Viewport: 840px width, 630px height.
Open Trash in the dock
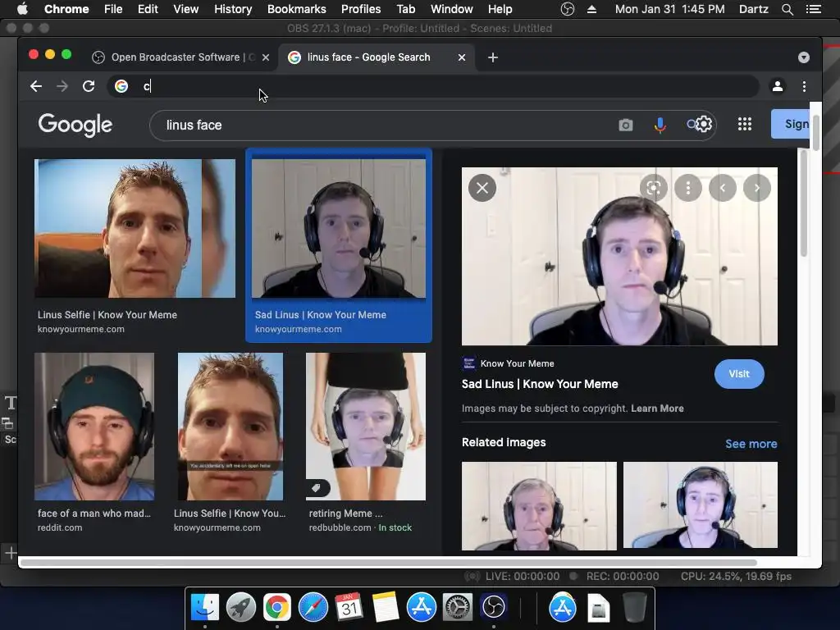(x=634, y=608)
